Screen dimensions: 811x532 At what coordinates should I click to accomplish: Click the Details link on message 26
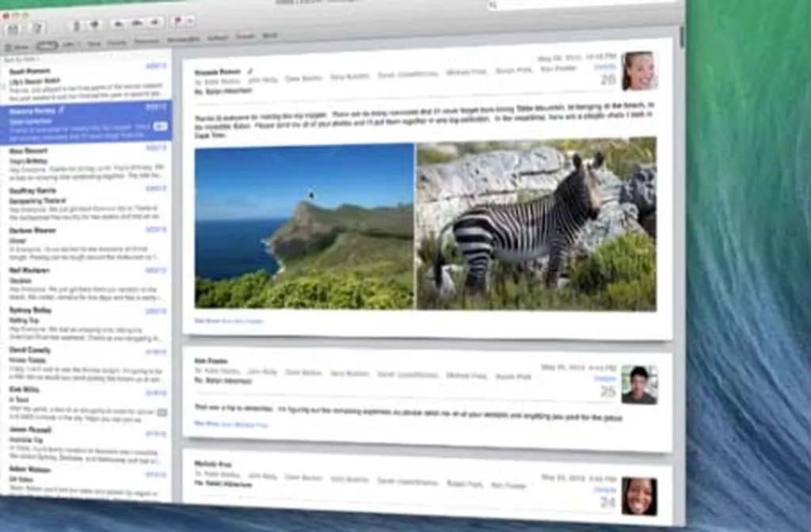pyautogui.click(x=606, y=67)
